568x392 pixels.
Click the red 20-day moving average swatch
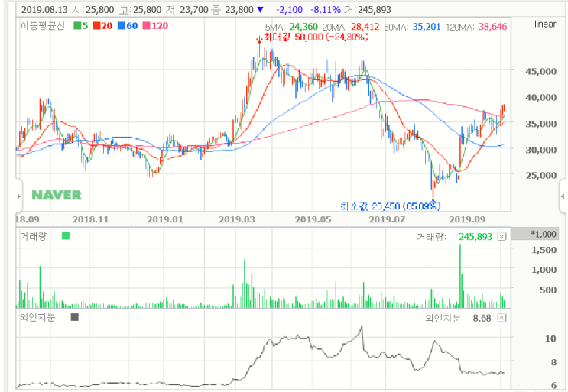96,26
